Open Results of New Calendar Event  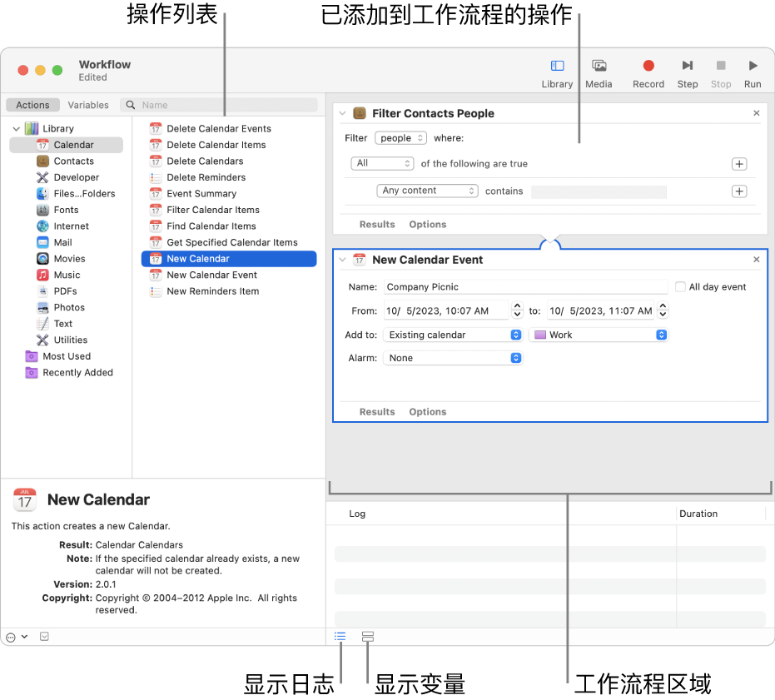(377, 412)
